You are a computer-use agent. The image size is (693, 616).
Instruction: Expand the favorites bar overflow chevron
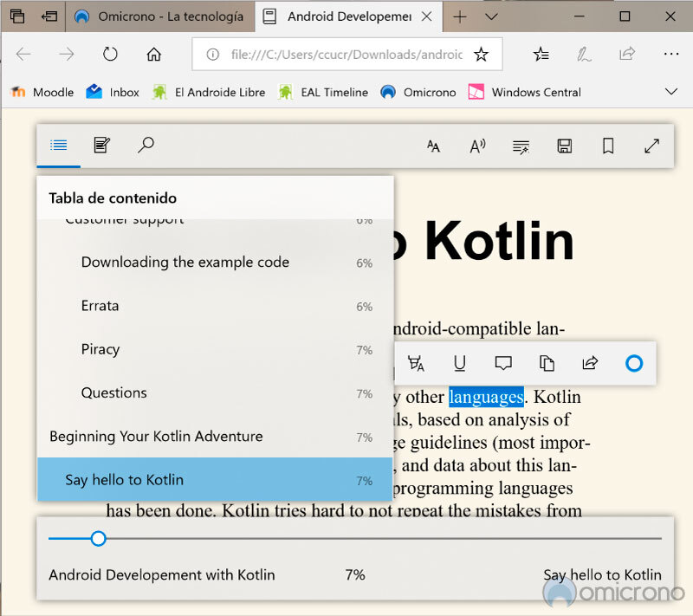click(x=670, y=92)
